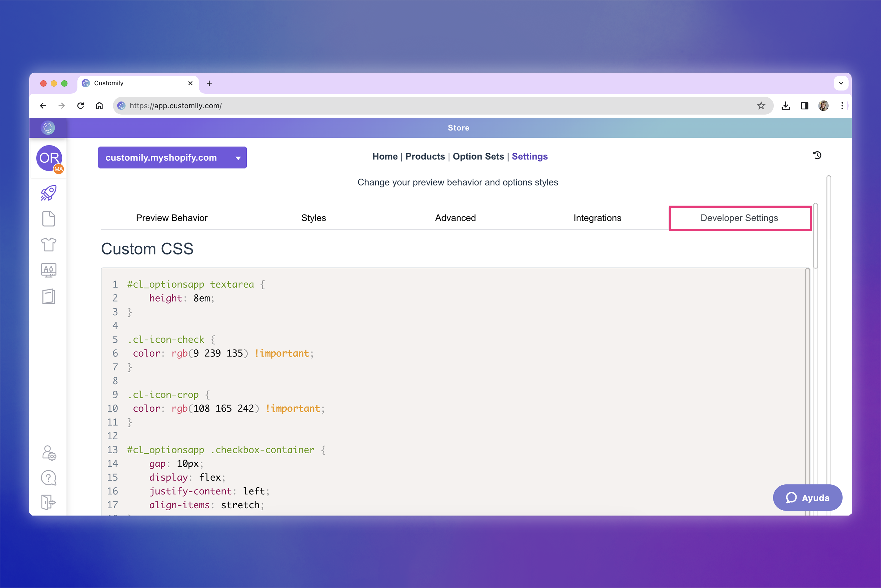Image resolution: width=881 pixels, height=588 pixels.
Task: Click the Ayuda help chat button
Action: tap(807, 497)
